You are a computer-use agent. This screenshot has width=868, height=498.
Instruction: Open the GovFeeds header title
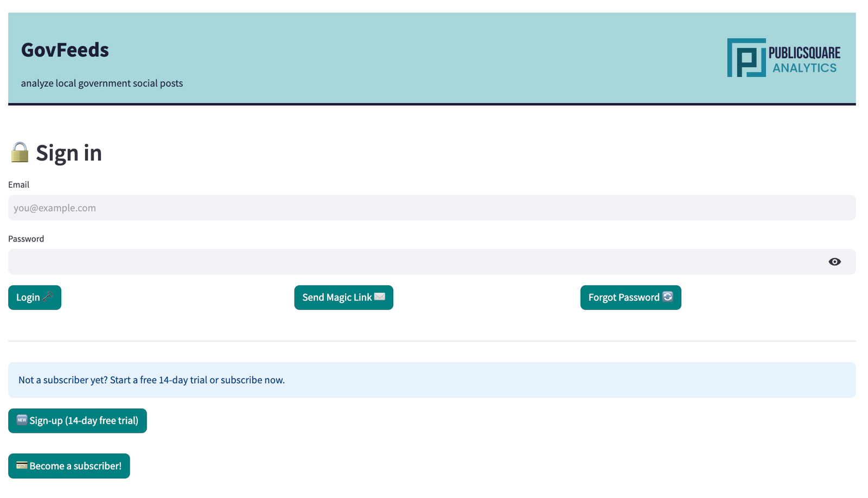[65, 49]
